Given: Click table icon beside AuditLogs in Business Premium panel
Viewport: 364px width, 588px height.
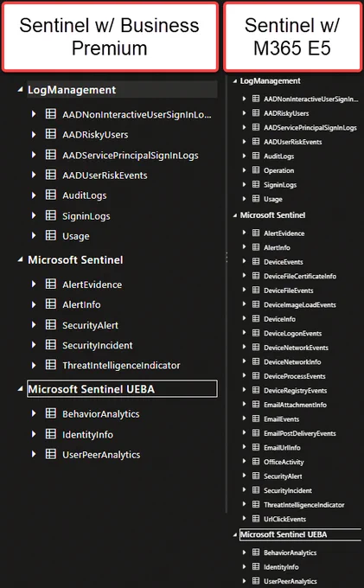Looking at the screenshot, I should pos(51,195).
